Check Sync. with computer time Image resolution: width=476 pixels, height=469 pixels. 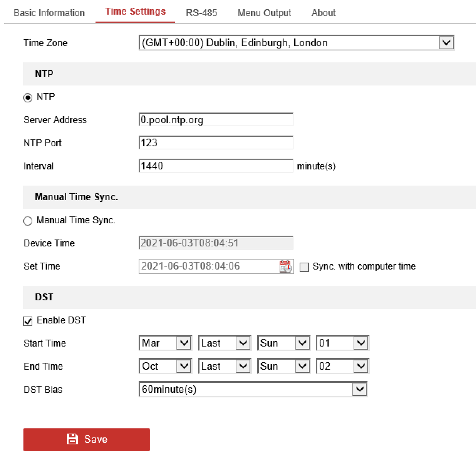pyautogui.click(x=304, y=267)
